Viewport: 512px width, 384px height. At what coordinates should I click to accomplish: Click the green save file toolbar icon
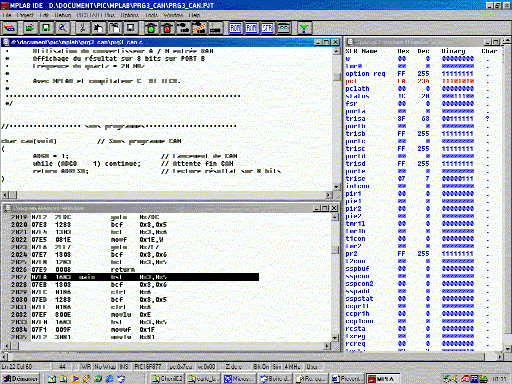click(x=46, y=28)
